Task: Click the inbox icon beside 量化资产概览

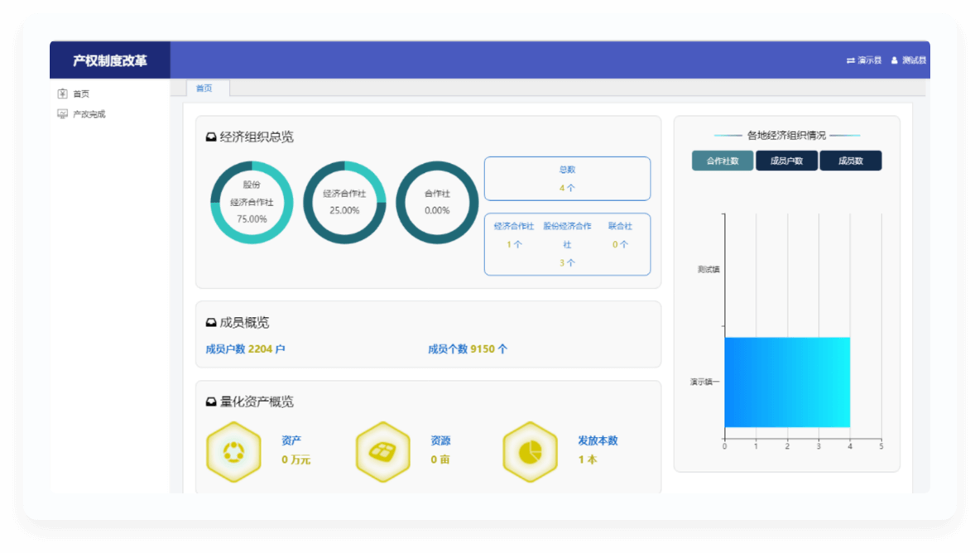Action: coord(211,402)
